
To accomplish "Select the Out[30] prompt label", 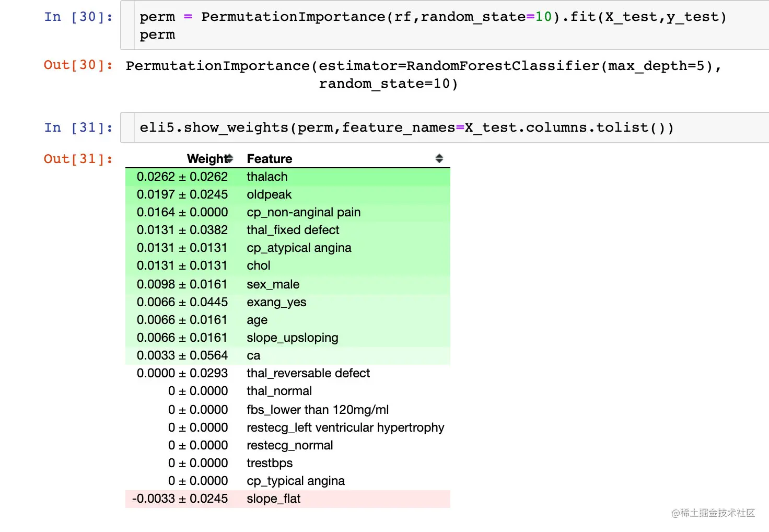I will pyautogui.click(x=78, y=65).
